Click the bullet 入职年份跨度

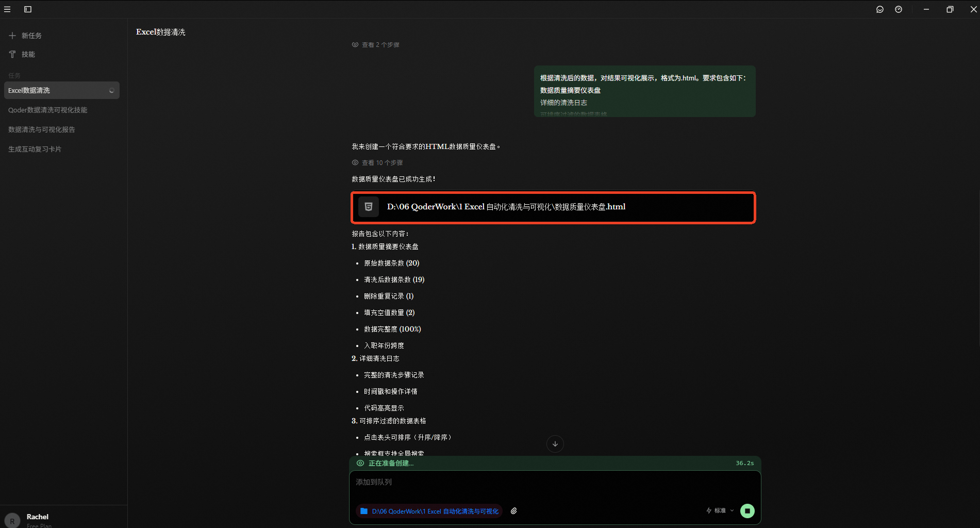pyautogui.click(x=384, y=345)
